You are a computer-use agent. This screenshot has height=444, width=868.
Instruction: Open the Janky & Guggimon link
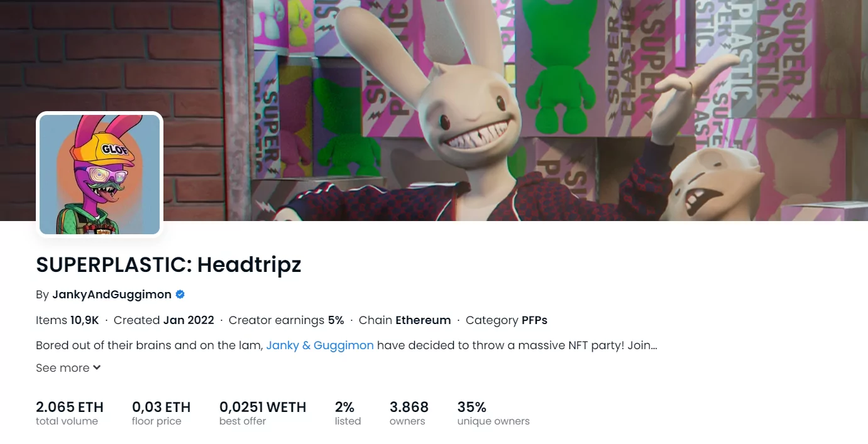[320, 345]
